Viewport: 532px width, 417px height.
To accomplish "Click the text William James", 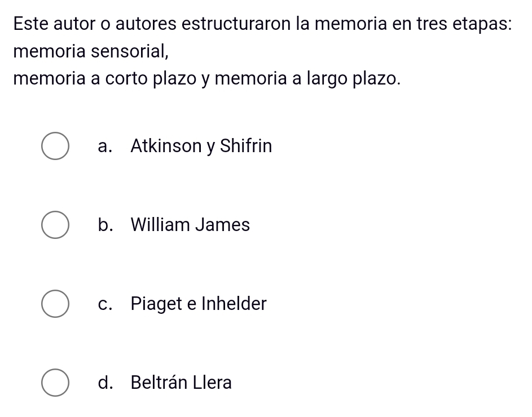I will [x=190, y=225].
